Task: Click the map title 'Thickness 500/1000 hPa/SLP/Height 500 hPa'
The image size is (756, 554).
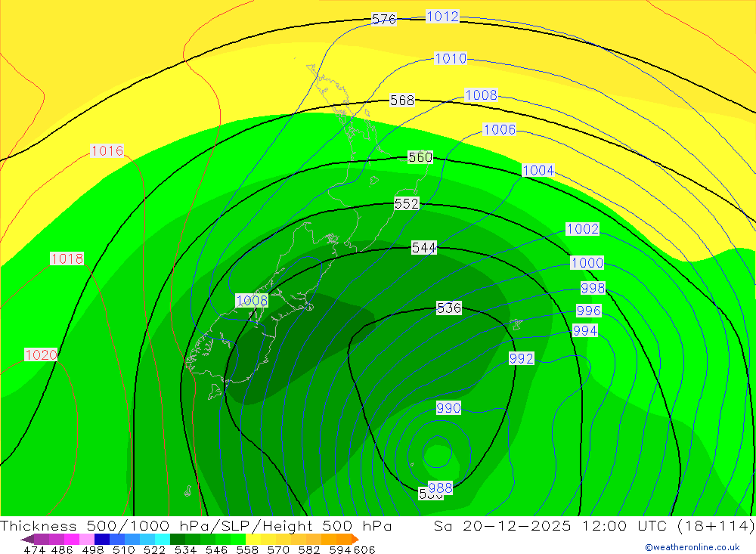Action: 196,525
